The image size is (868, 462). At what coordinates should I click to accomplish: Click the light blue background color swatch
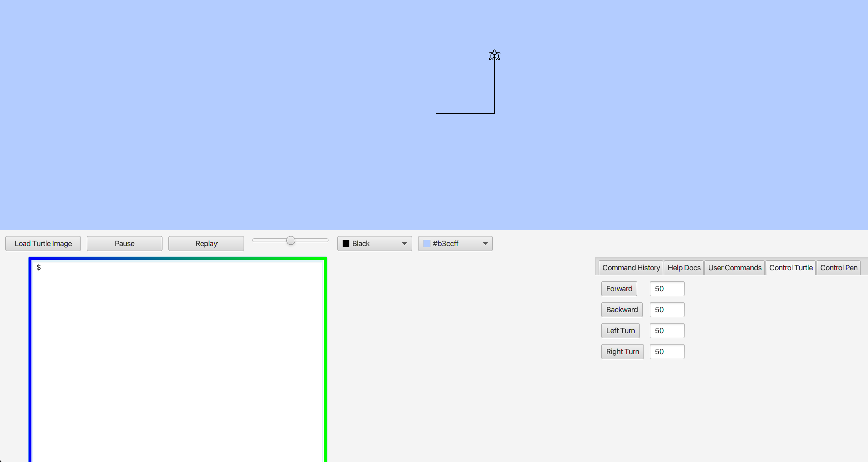pyautogui.click(x=426, y=244)
